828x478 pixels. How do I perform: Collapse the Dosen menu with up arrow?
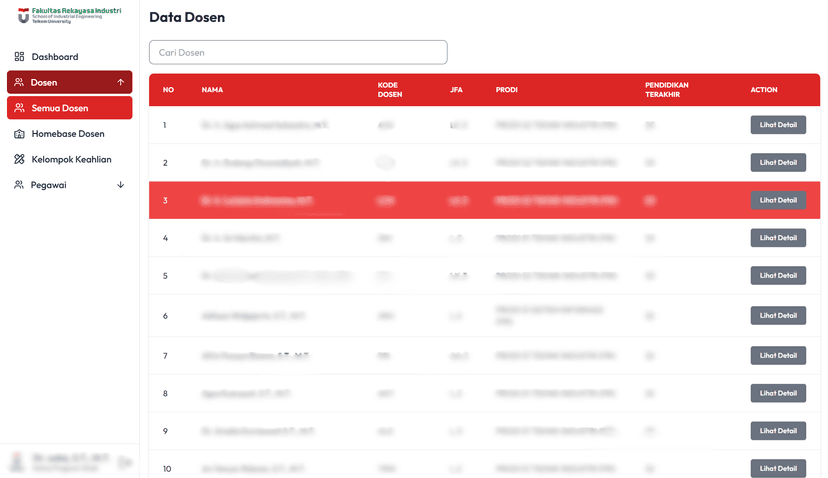pos(121,82)
